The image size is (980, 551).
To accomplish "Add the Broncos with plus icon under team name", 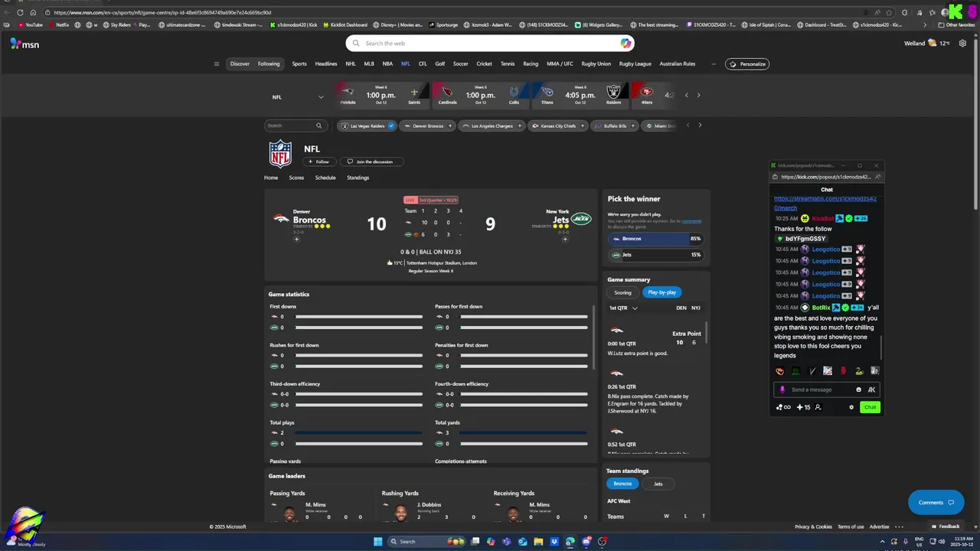I will [297, 239].
